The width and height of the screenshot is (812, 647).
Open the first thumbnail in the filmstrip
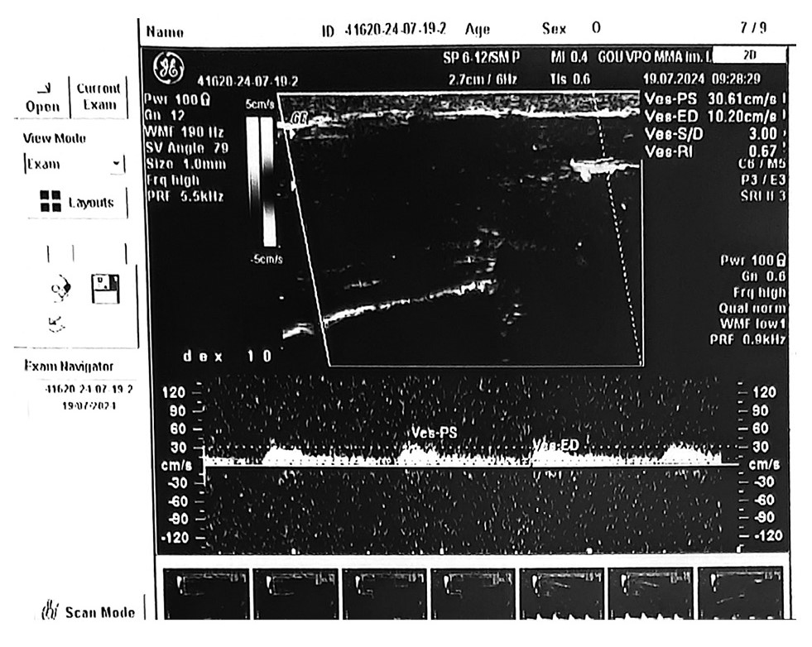tap(206, 593)
